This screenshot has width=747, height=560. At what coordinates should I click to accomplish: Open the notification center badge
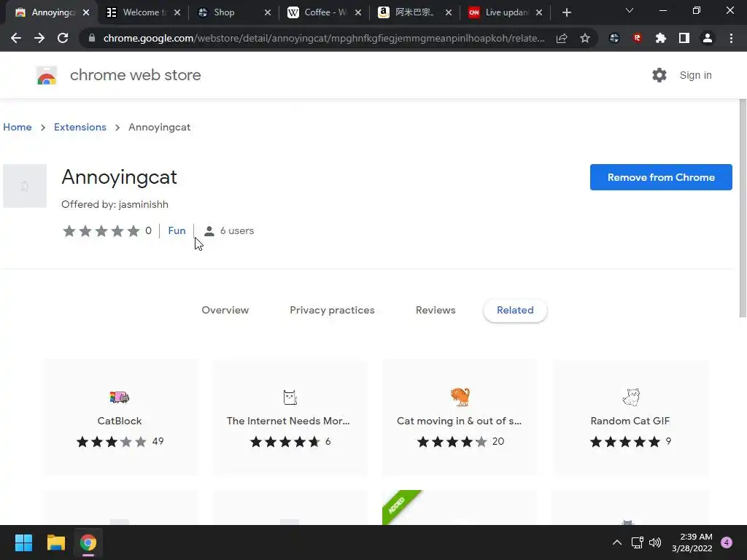coord(727,542)
